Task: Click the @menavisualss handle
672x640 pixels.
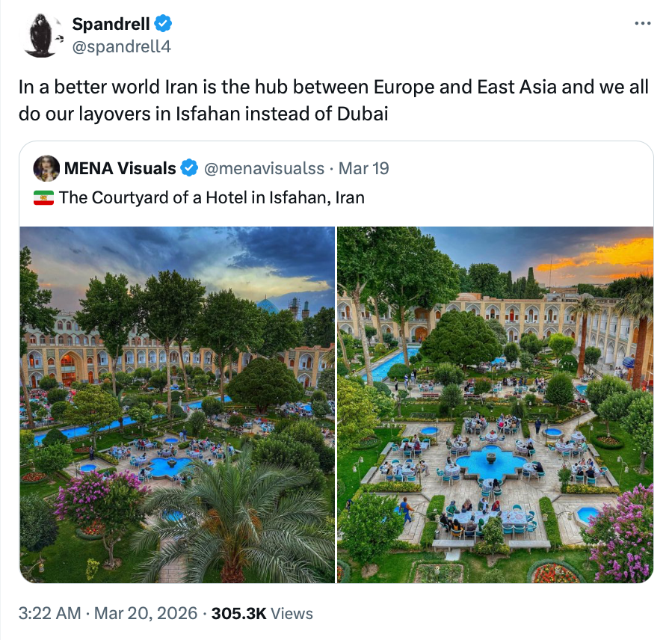Action: 264,168
